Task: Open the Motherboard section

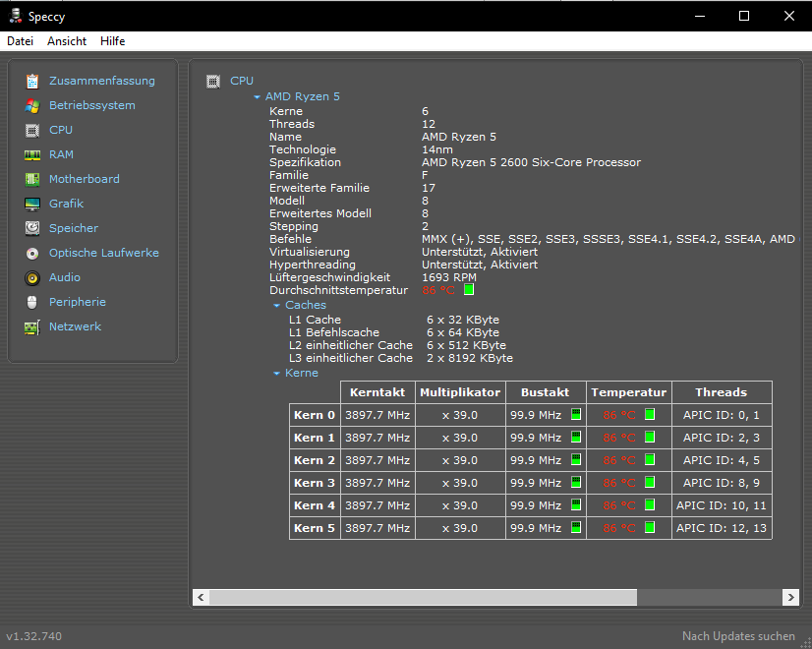Action: [x=85, y=179]
